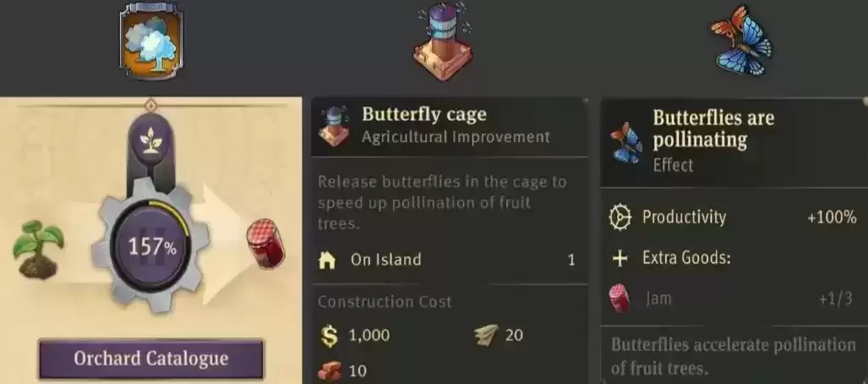Image resolution: width=868 pixels, height=384 pixels.
Task: Click the large blue and orange butterflies icon
Action: [741, 41]
